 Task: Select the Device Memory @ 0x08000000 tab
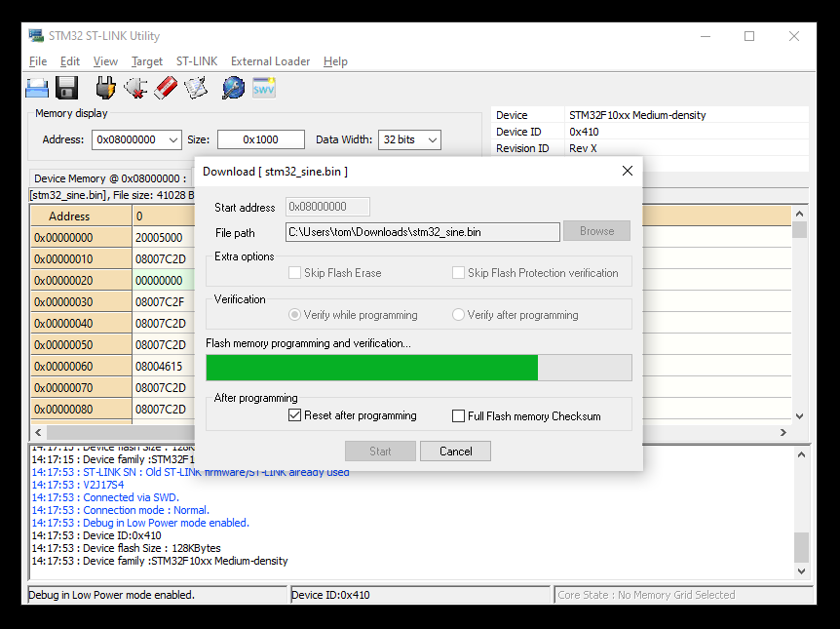pos(110,178)
